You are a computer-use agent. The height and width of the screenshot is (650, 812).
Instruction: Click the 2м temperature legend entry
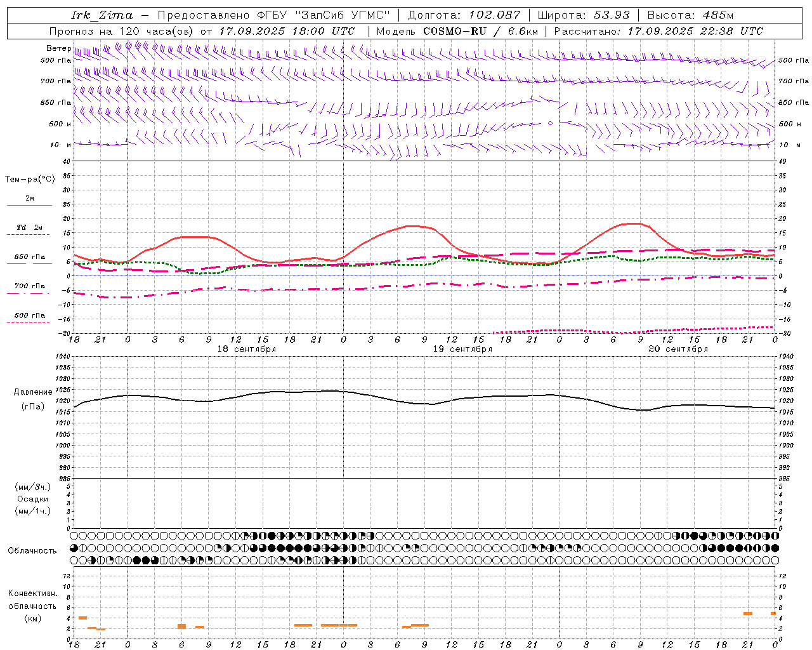(x=30, y=198)
